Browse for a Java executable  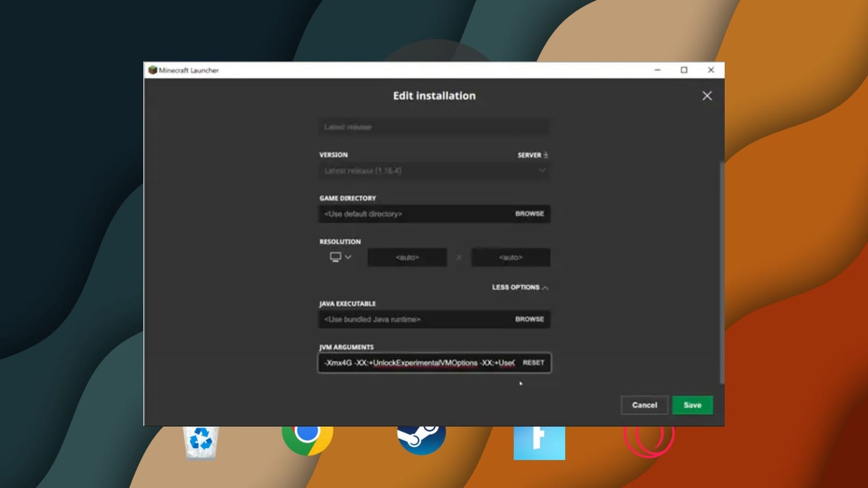[529, 319]
